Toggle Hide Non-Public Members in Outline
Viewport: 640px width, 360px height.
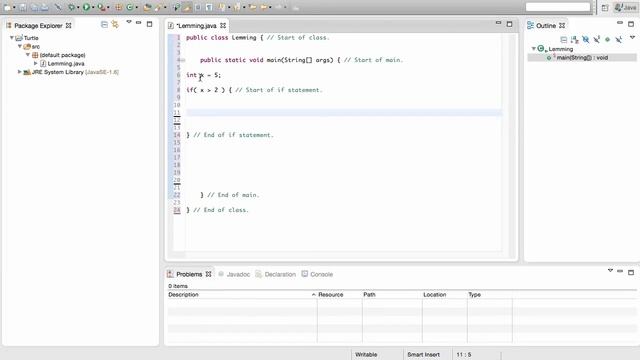(x=607, y=39)
